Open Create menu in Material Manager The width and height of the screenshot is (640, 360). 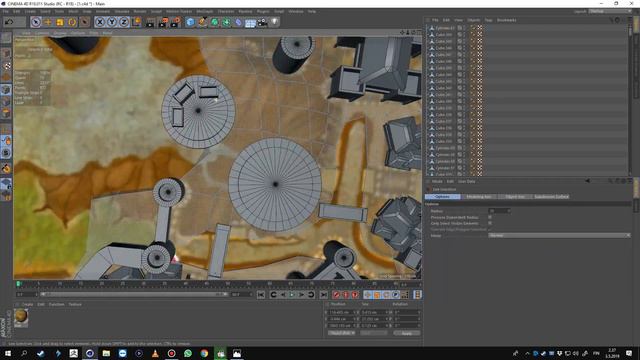27,304
